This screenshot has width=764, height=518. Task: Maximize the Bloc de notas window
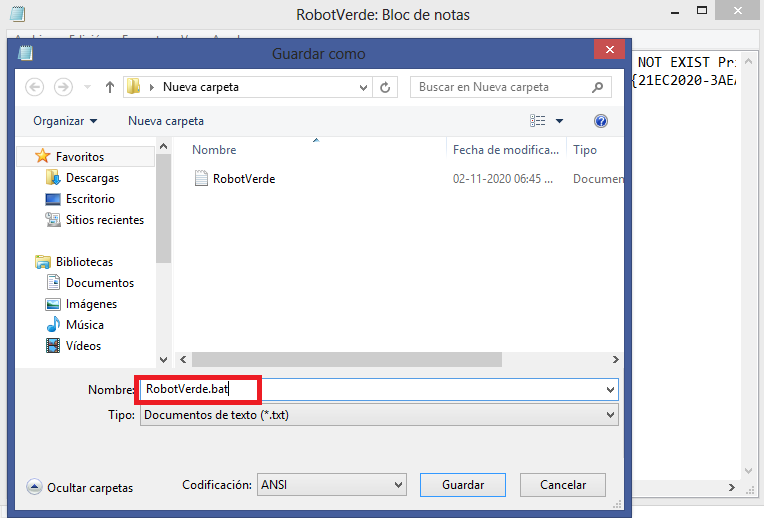coord(702,10)
